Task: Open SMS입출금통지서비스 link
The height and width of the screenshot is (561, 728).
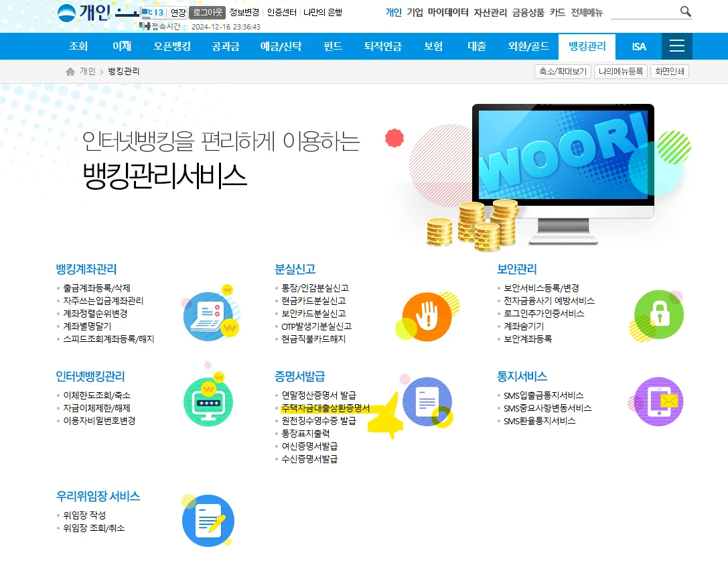Action: click(544, 395)
